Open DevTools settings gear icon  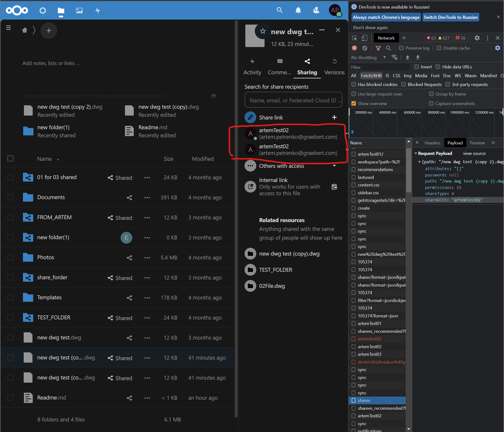(477, 38)
